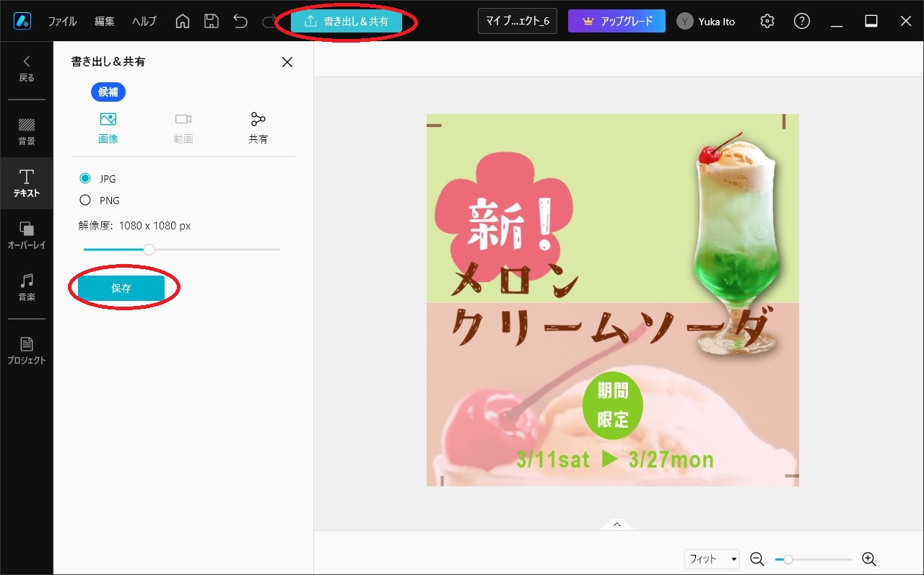Open help question mark icon

click(802, 22)
